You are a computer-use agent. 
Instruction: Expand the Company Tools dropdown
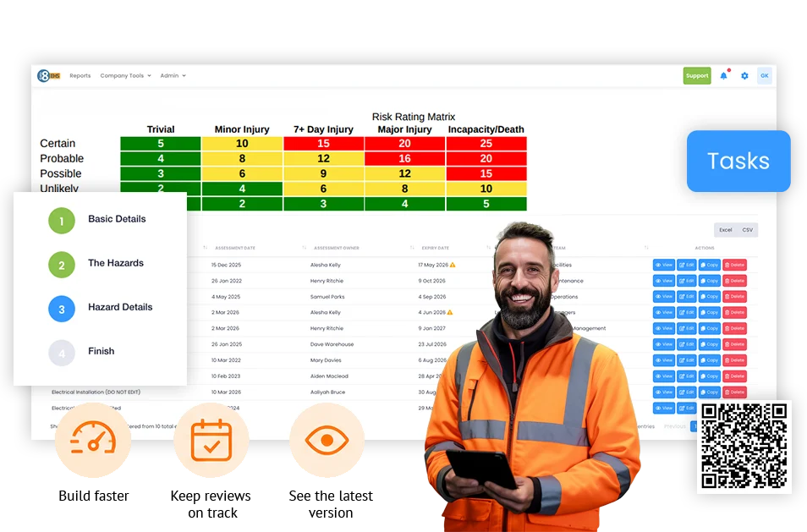pos(125,75)
